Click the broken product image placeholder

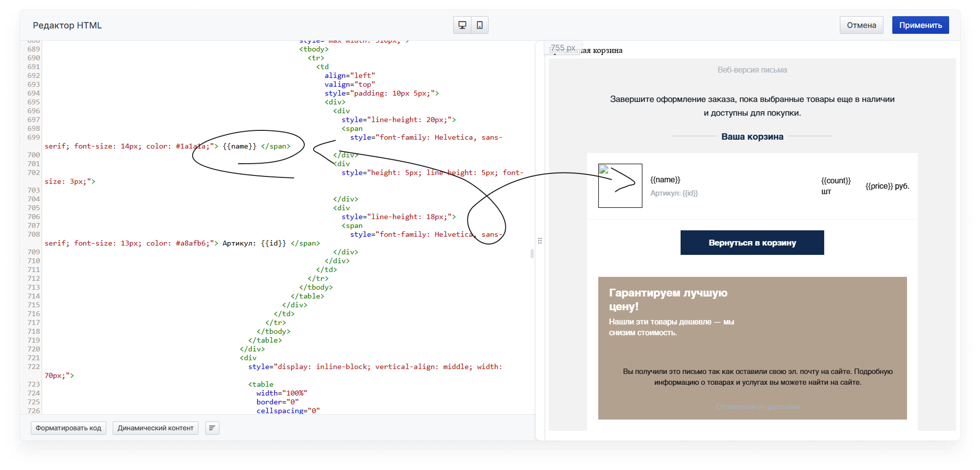(620, 186)
